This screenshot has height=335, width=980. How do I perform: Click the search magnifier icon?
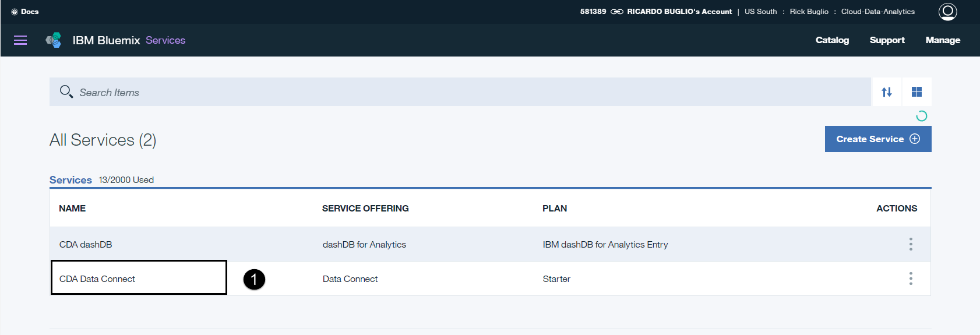tap(66, 91)
